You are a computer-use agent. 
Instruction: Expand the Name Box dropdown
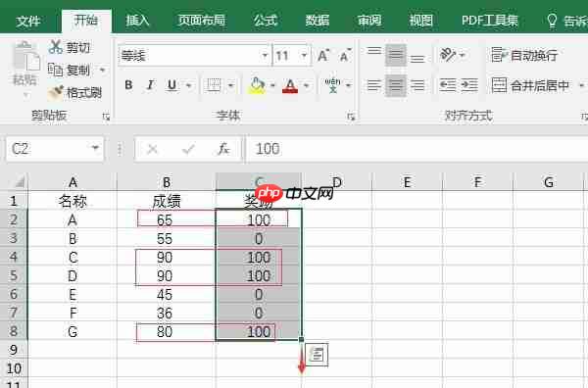click(x=95, y=149)
